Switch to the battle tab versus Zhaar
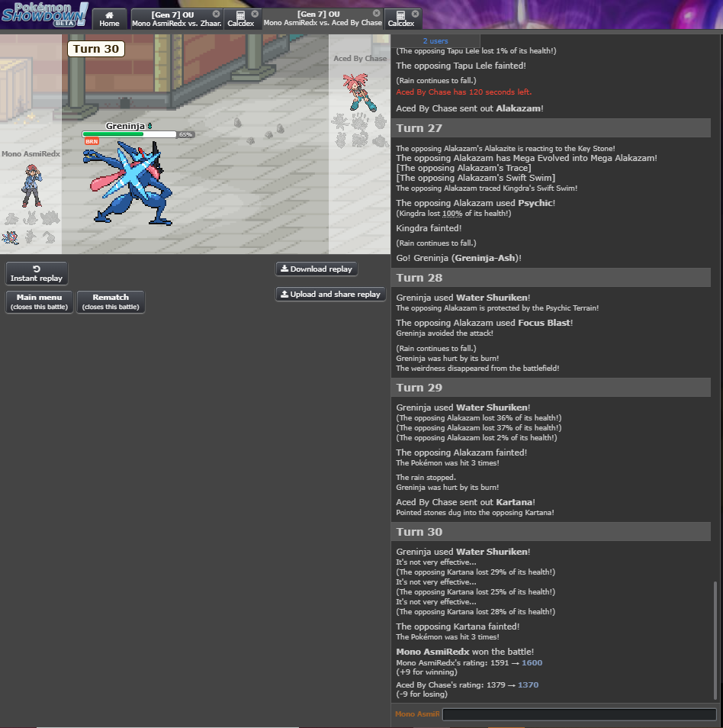 [x=177, y=19]
